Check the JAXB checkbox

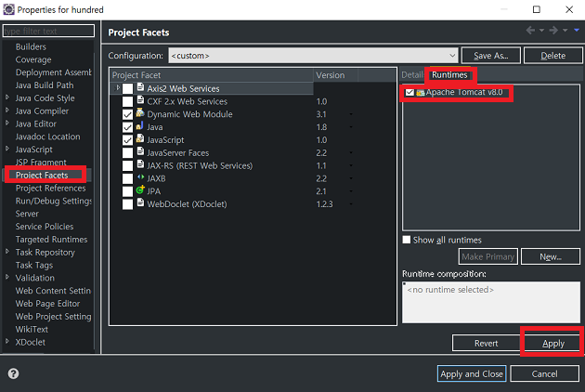coord(127,178)
